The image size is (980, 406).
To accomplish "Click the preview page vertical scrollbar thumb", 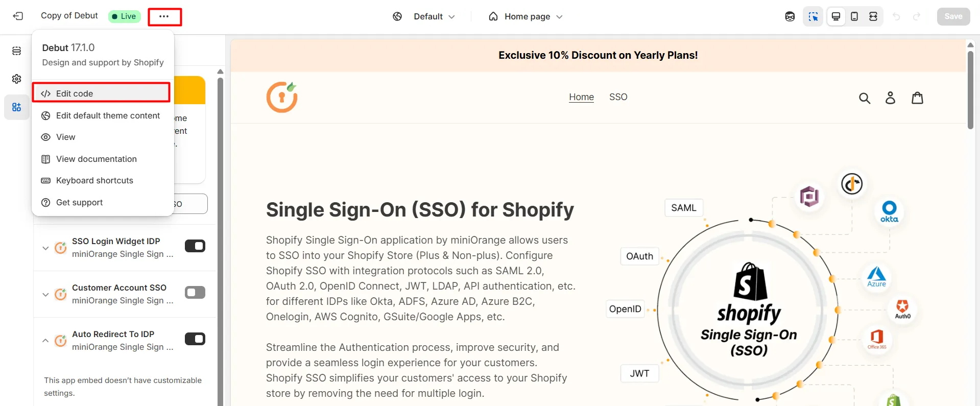I will [x=970, y=89].
